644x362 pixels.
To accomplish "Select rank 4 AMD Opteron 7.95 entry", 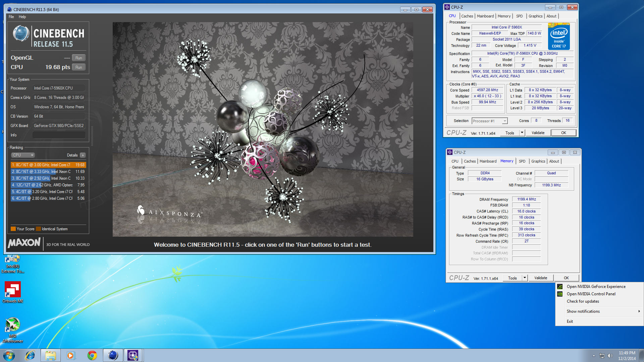I will (x=48, y=185).
